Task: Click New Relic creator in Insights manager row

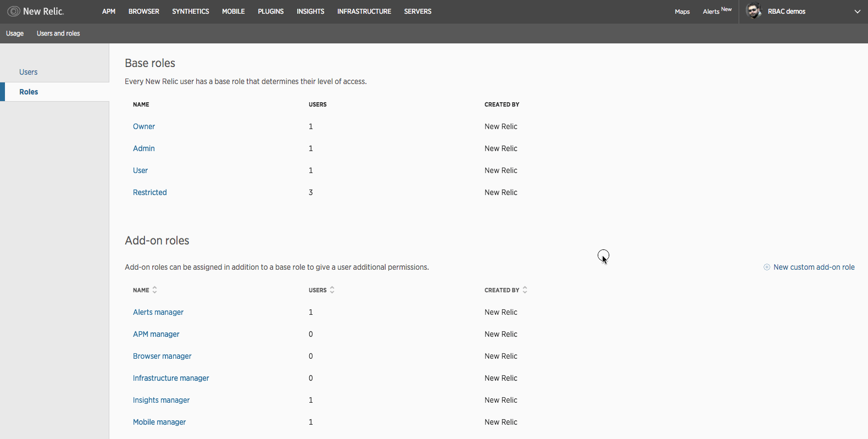Action: 501,400
